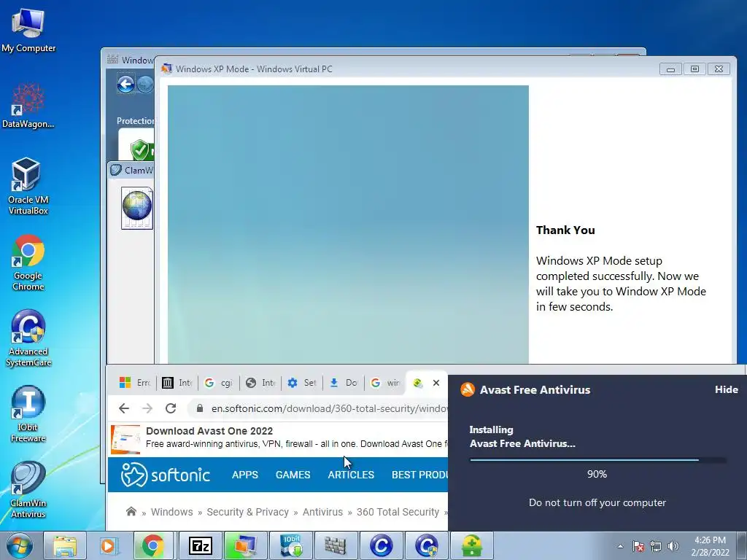
Task: Open My Computer desktop icon
Action: tap(28, 29)
